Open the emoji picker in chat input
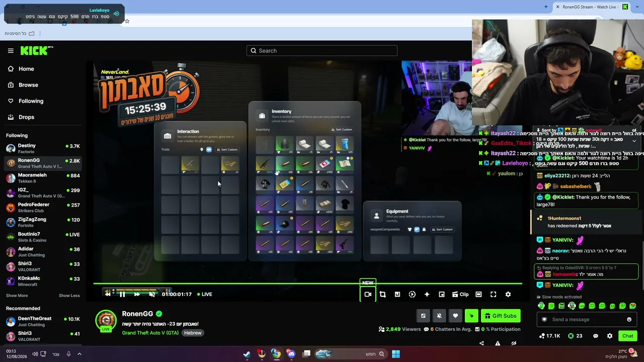Screen dimensions: 644x362 (x=629, y=319)
